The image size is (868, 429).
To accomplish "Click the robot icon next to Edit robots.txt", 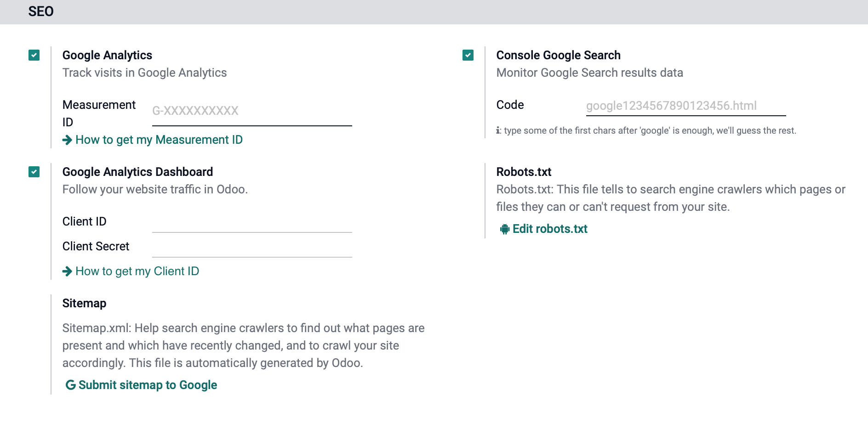I will click(505, 229).
